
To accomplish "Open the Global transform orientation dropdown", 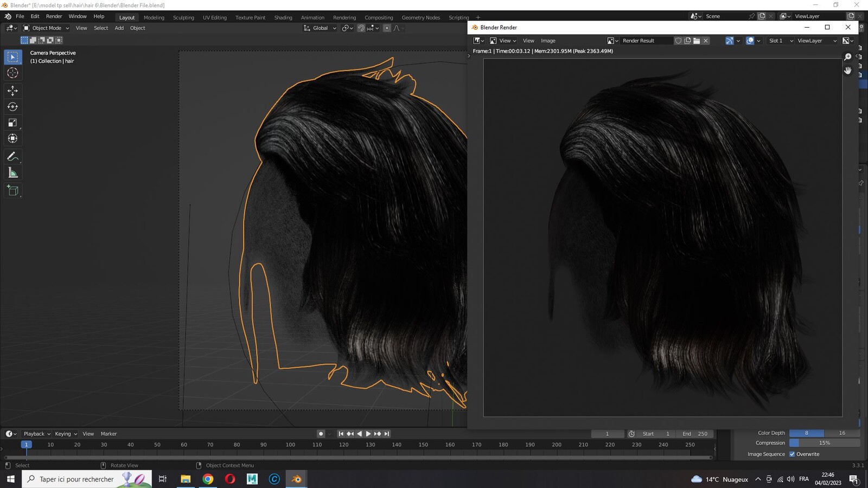I will (320, 28).
